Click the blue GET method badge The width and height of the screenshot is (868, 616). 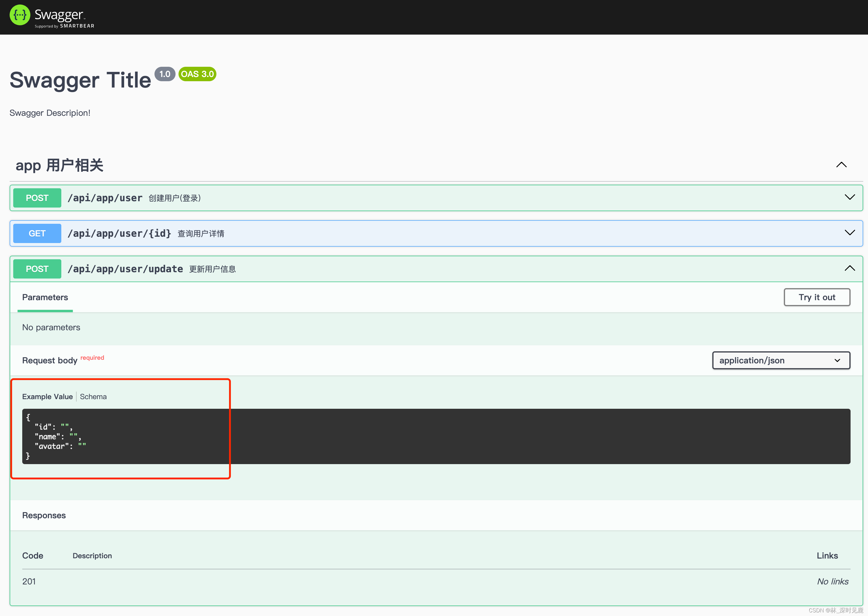[x=37, y=233]
